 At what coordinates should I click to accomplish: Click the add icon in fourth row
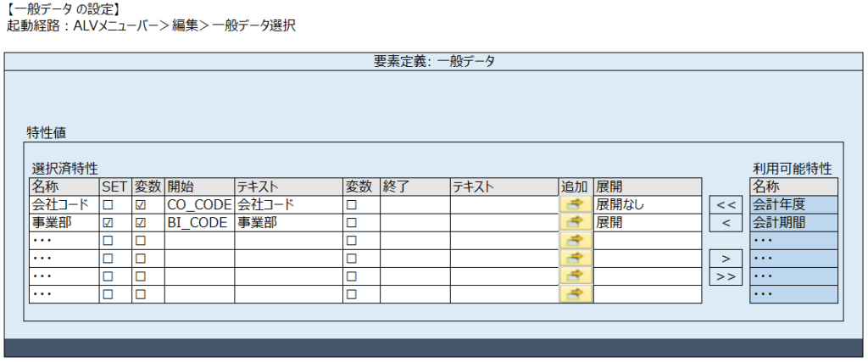tap(576, 258)
